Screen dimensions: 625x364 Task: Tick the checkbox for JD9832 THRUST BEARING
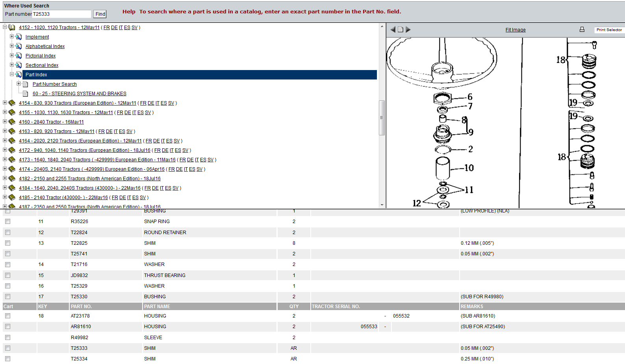pyautogui.click(x=7, y=275)
